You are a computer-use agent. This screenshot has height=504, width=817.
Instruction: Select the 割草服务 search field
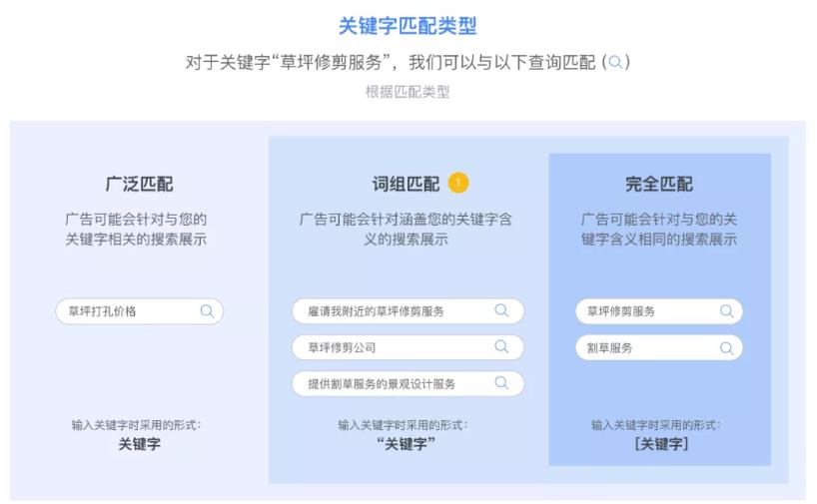(x=658, y=347)
